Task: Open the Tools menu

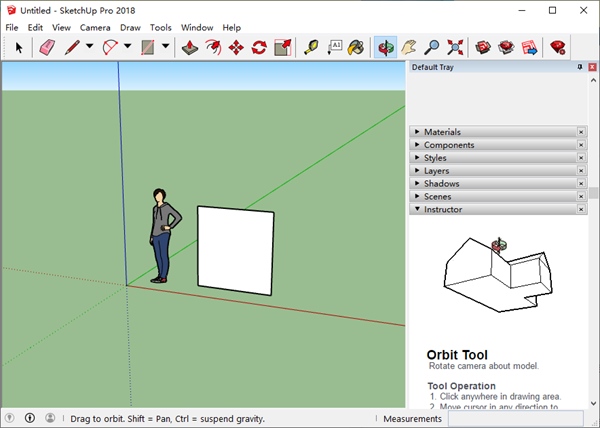Action: pos(161,28)
